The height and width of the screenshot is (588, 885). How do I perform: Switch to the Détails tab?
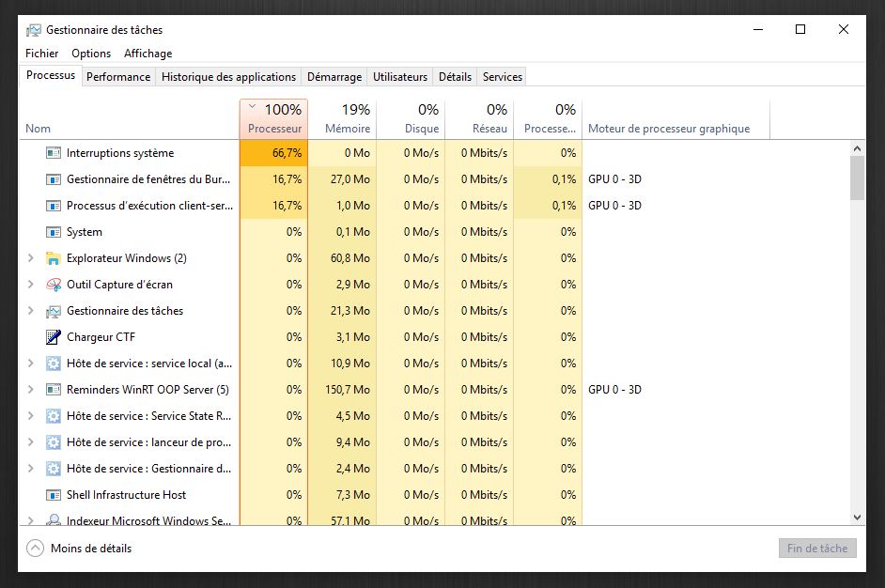click(x=455, y=77)
